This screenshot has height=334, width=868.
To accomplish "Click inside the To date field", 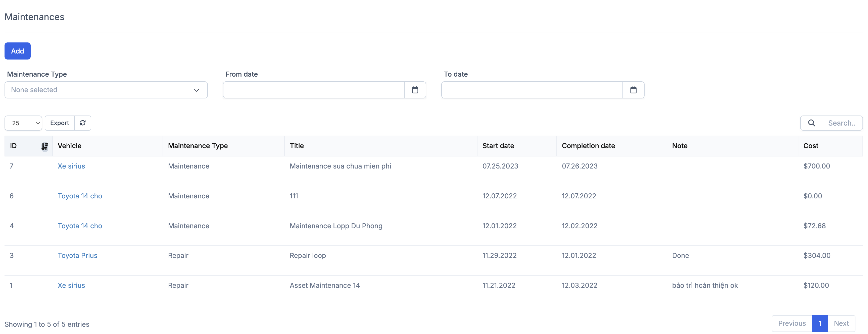I will (x=532, y=90).
